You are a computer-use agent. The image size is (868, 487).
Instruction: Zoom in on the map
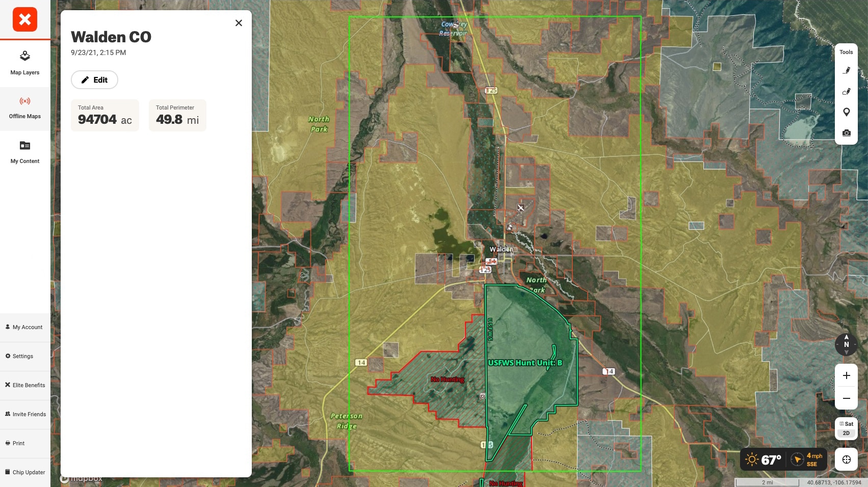(x=846, y=375)
